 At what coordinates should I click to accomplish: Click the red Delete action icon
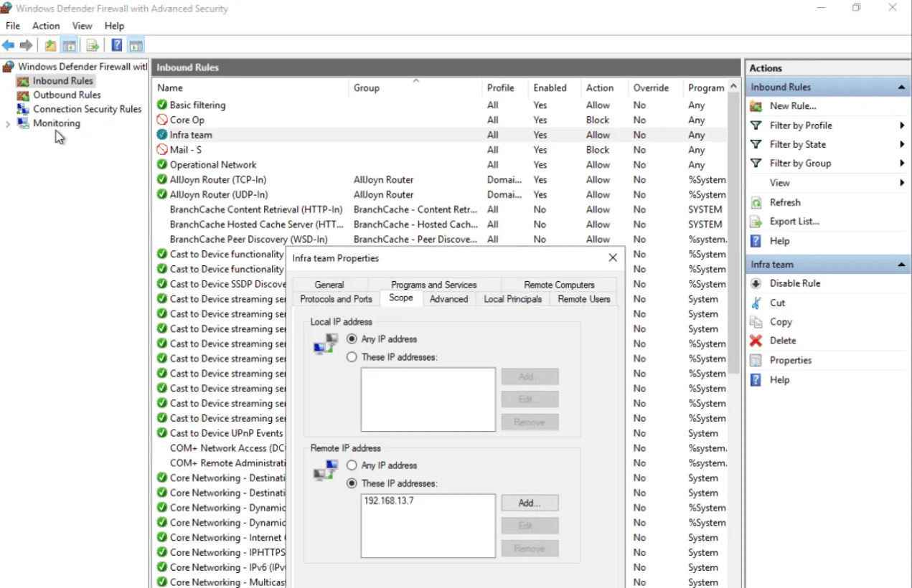(756, 341)
